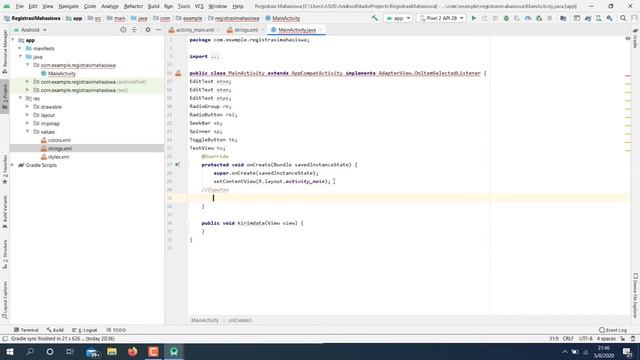
Task: Click the Make Project hammer icon
Action: pos(374,18)
